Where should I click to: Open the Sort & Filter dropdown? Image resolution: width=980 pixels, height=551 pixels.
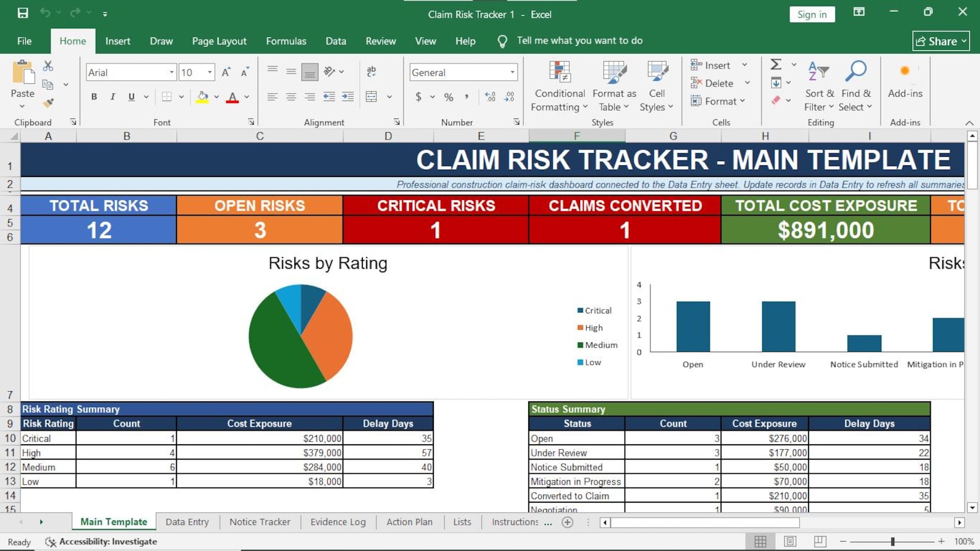click(x=819, y=87)
